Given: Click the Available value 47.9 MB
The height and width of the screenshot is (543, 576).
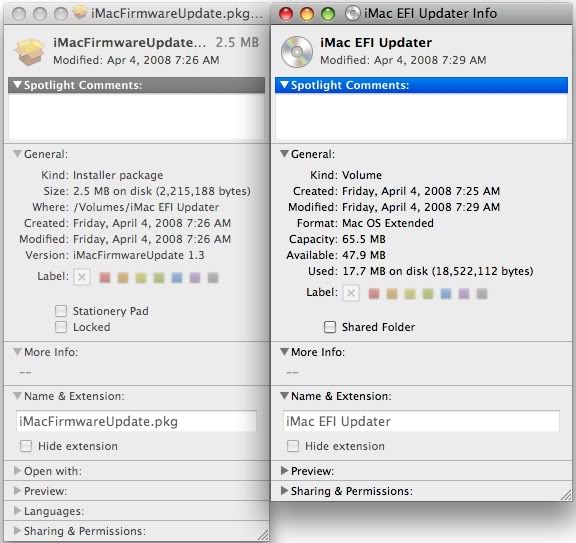Looking at the screenshot, I should [364, 255].
